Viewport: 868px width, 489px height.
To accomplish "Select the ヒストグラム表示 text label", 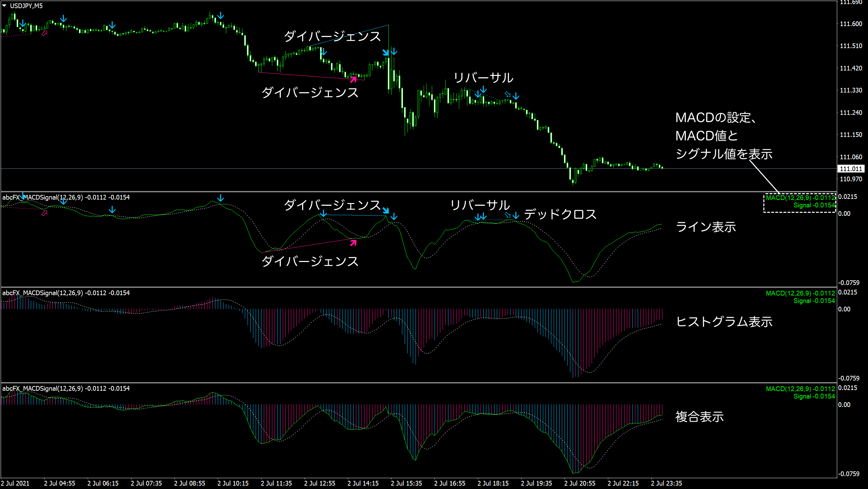I will click(x=724, y=322).
